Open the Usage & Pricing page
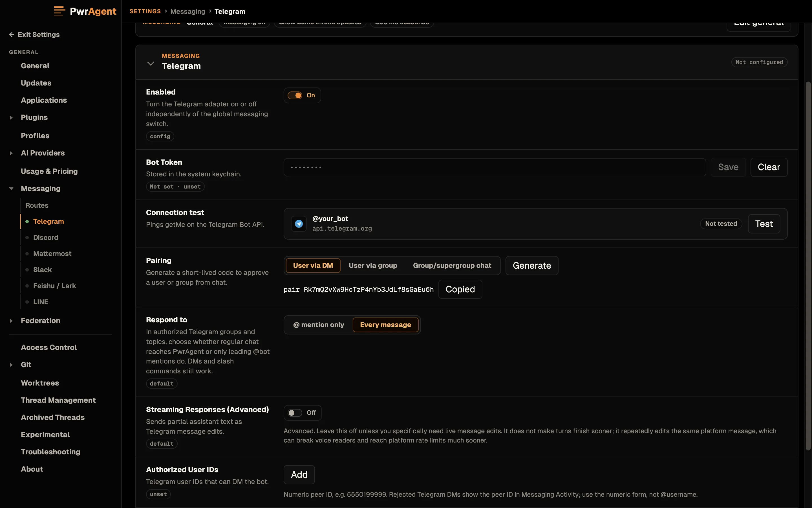812x508 pixels. (49, 171)
